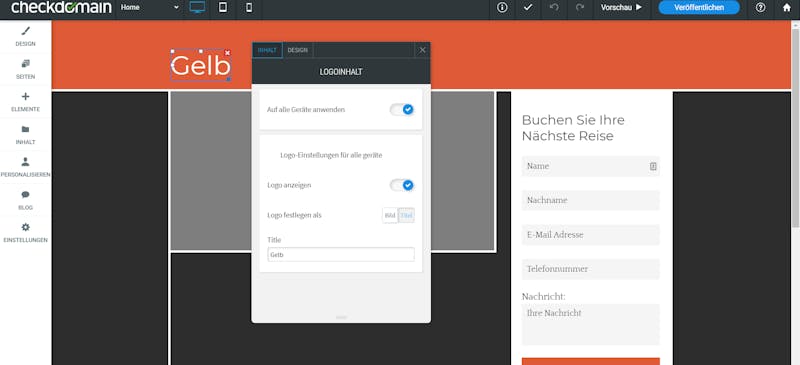Click the Telefonnummer field

tap(590, 269)
